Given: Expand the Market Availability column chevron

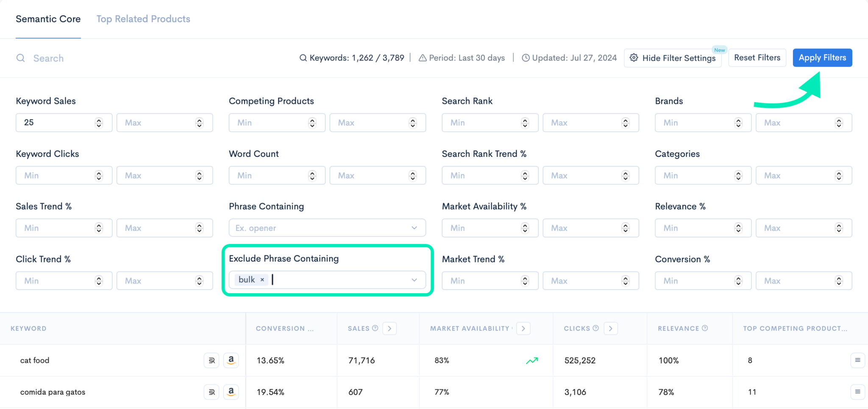Looking at the screenshot, I should coord(523,328).
